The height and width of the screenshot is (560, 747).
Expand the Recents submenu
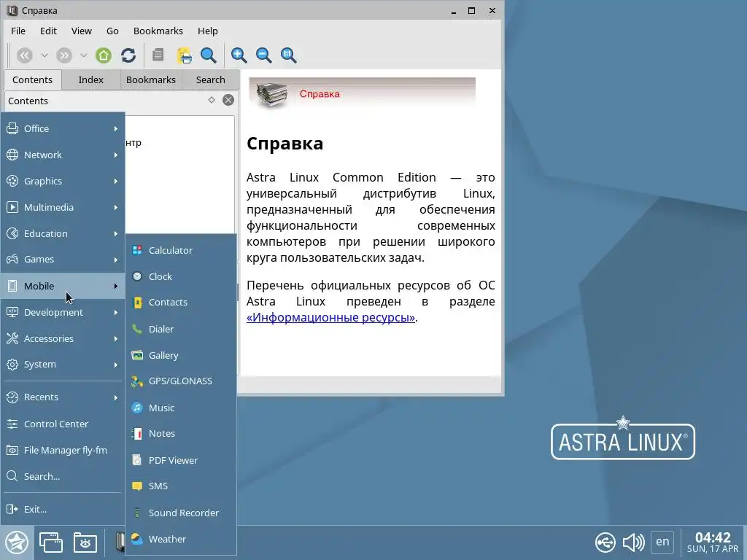[x=63, y=397]
